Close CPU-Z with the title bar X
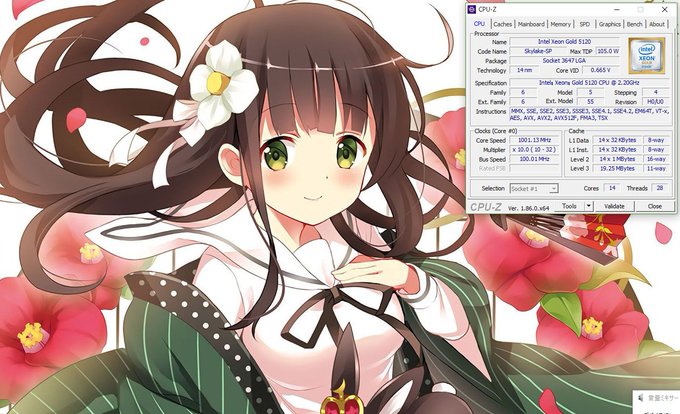The height and width of the screenshot is (414, 680). point(664,9)
